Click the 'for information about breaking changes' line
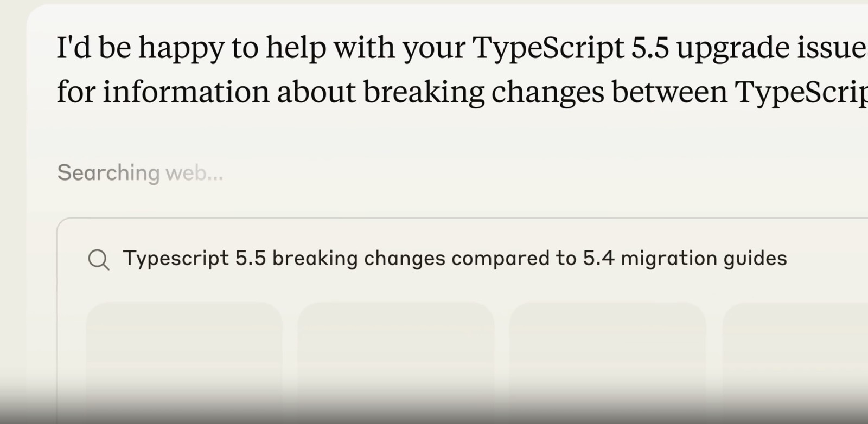 pyautogui.click(x=462, y=91)
